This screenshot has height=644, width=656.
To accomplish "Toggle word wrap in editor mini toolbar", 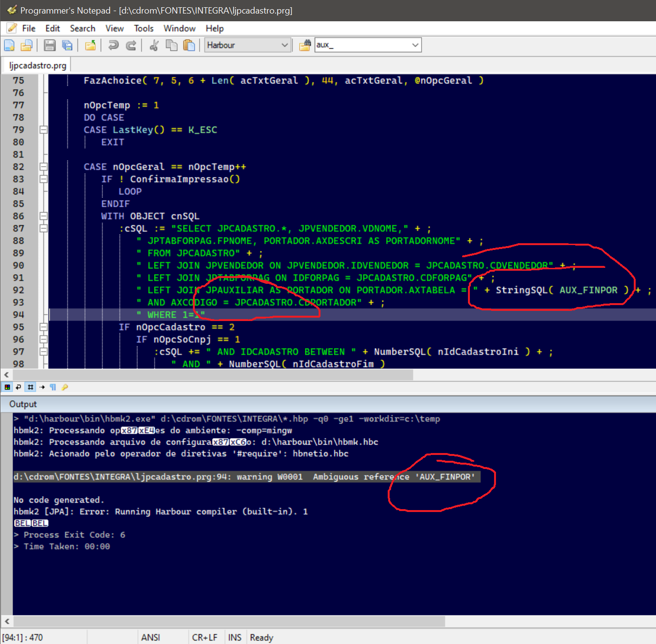I will (18, 387).
